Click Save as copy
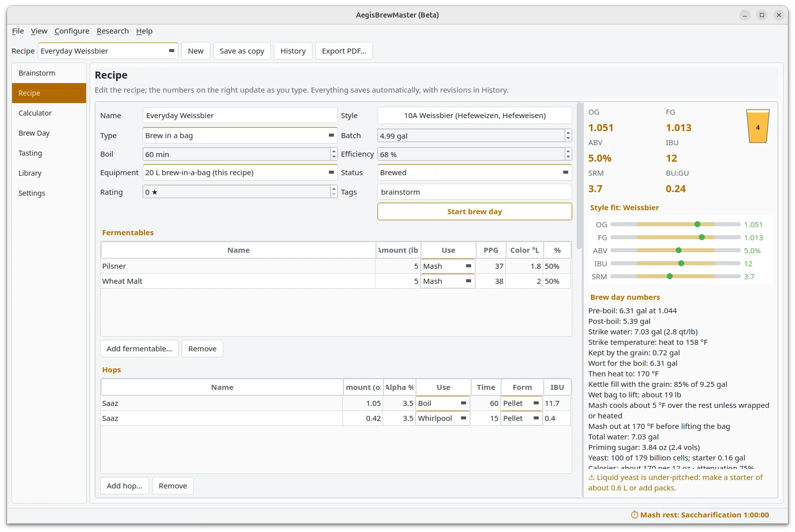Viewport: 795px width, 532px height. pos(242,51)
